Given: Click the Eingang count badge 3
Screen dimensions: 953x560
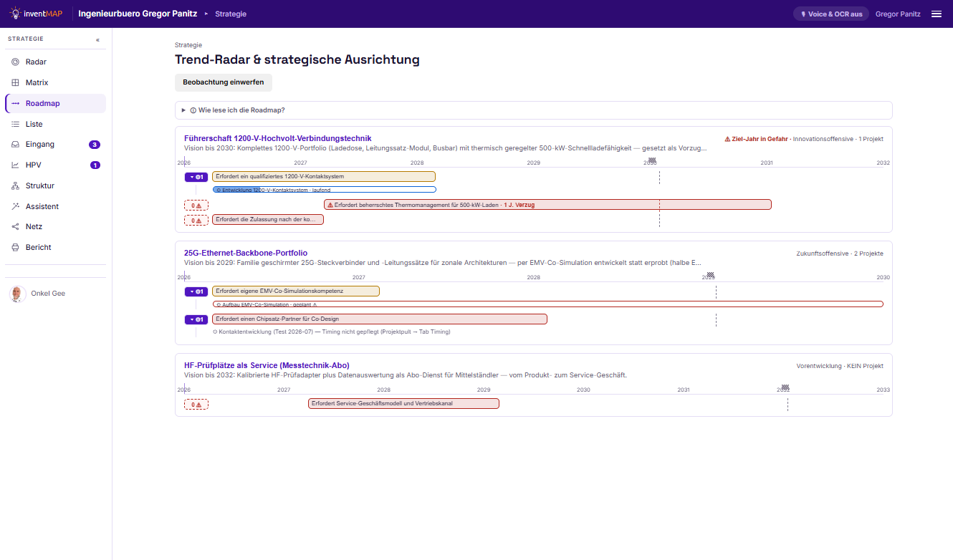Looking at the screenshot, I should pos(95,145).
